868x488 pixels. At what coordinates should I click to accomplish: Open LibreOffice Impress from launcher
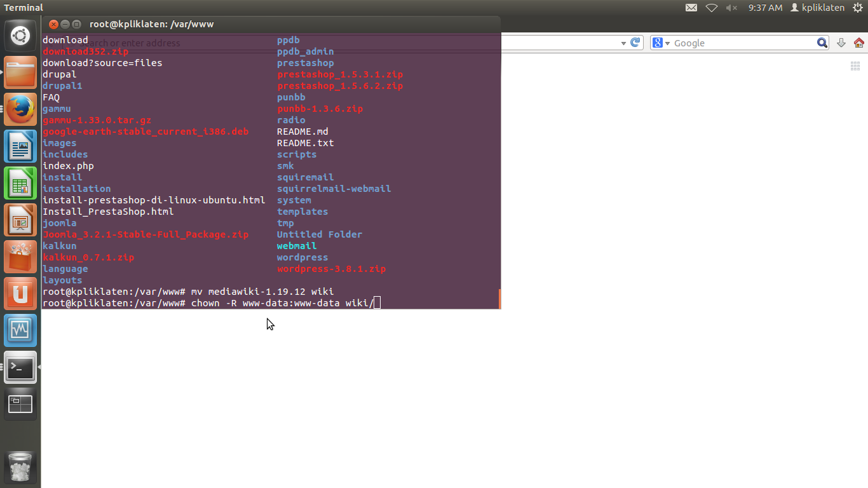tap(20, 220)
